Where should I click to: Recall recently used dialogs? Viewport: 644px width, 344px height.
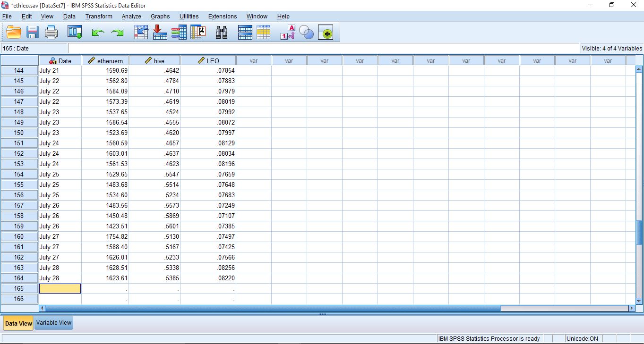point(75,33)
